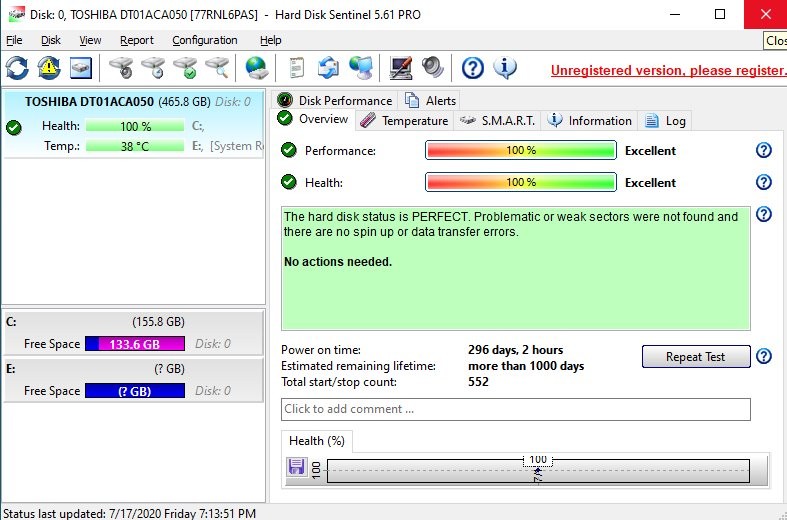Viewport: 787px width, 520px height.
Task: Click the disk with clock icon
Action: [x=153, y=68]
